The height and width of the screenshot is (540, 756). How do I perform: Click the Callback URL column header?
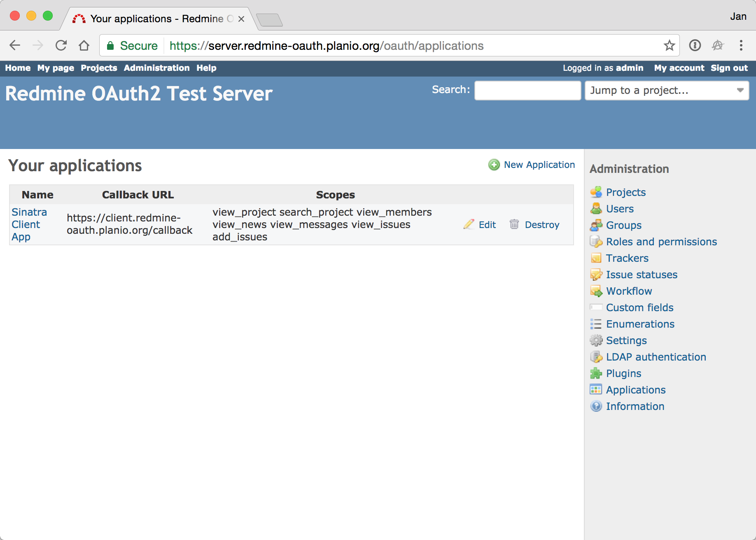click(138, 195)
